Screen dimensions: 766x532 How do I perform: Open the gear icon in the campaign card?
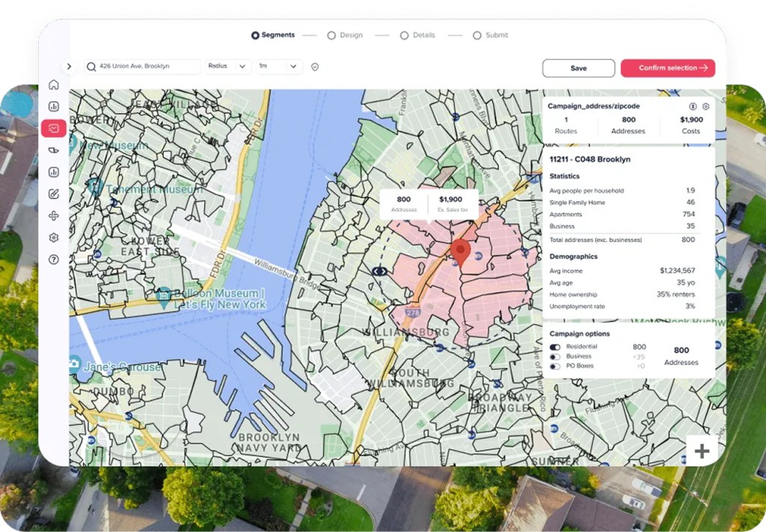pyautogui.click(x=706, y=106)
